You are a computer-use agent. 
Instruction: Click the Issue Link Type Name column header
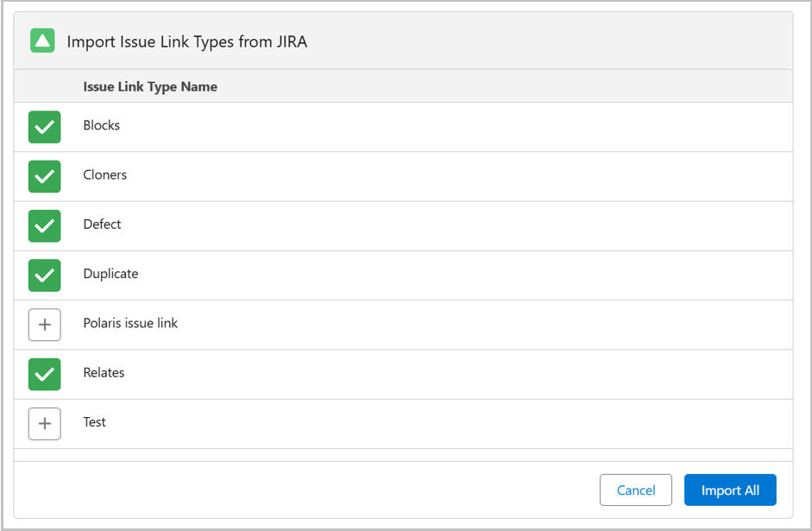click(x=150, y=86)
